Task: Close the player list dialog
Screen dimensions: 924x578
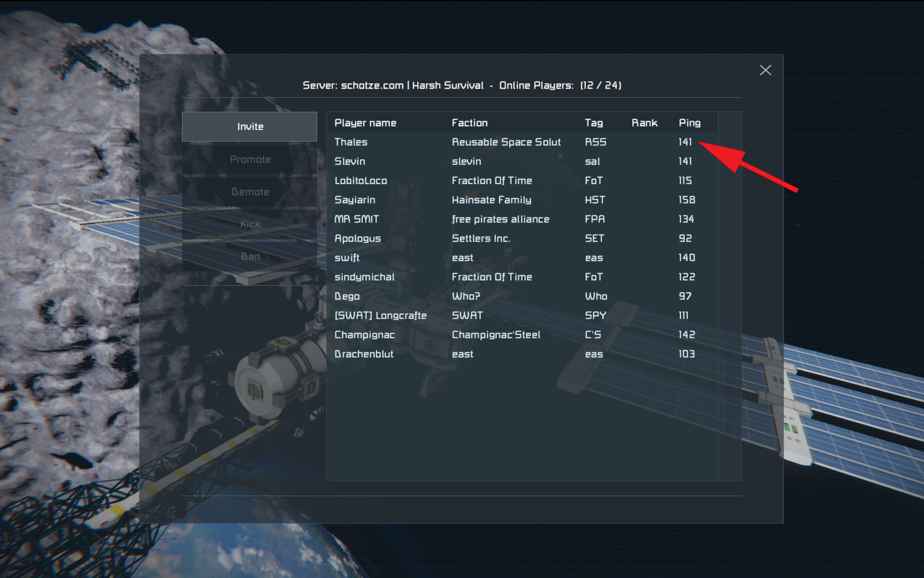Action: coord(765,70)
